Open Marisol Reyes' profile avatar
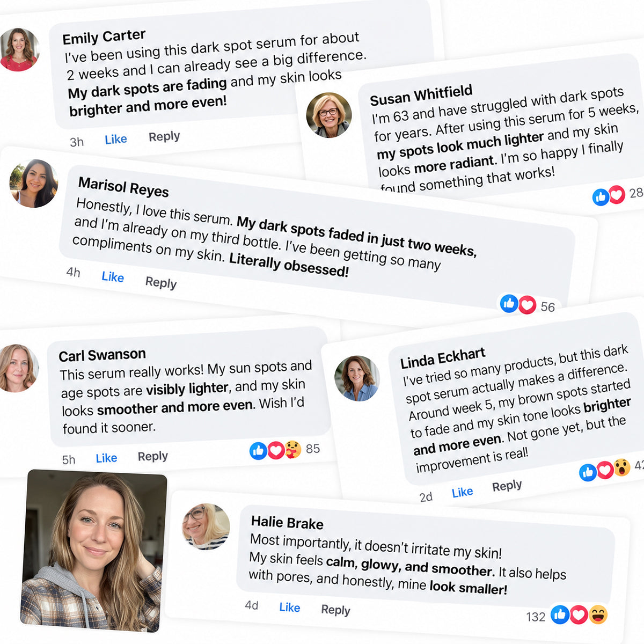 pyautogui.click(x=34, y=183)
